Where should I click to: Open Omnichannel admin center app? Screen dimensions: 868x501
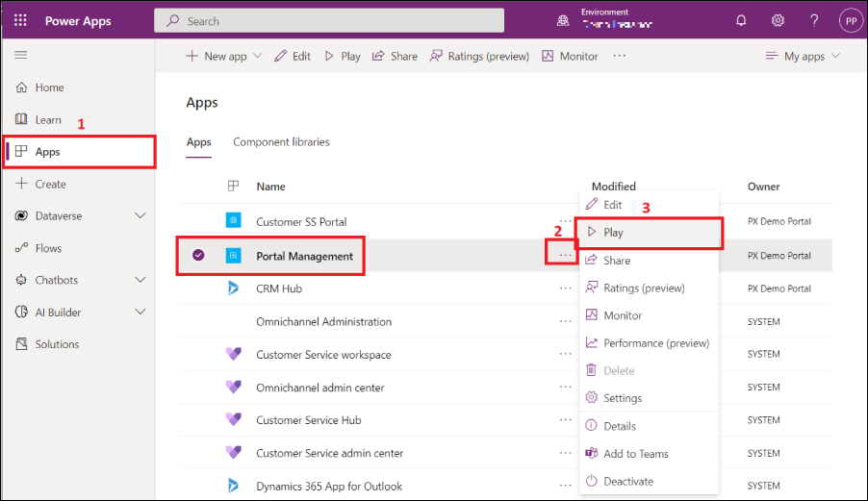(x=319, y=388)
